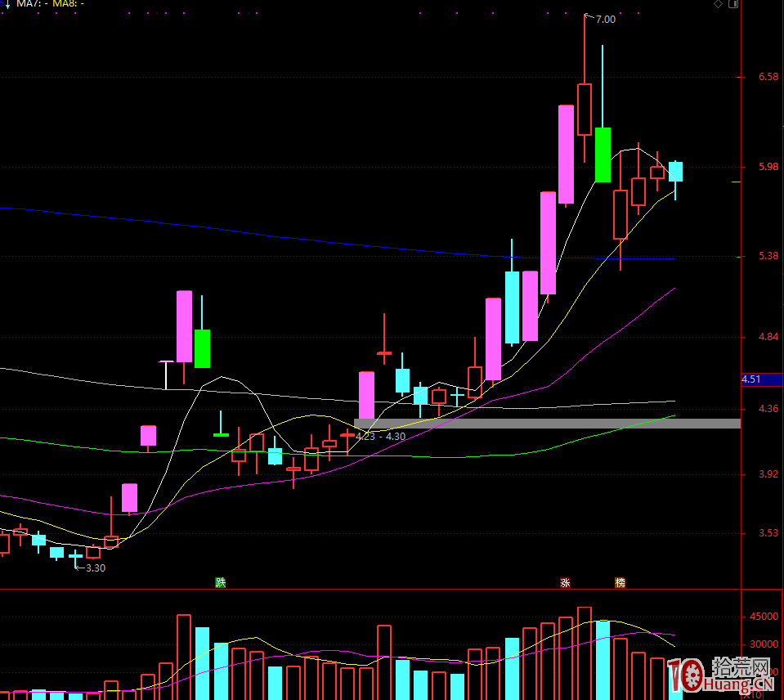Open the orange 榜 event marker
This screenshot has width=784, height=700.
[x=620, y=582]
